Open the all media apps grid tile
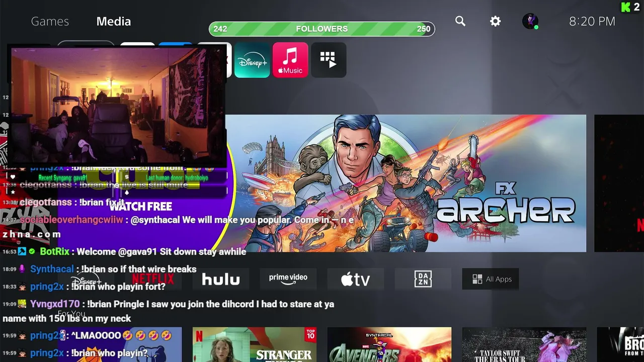This screenshot has width=644, height=362. coord(329,60)
